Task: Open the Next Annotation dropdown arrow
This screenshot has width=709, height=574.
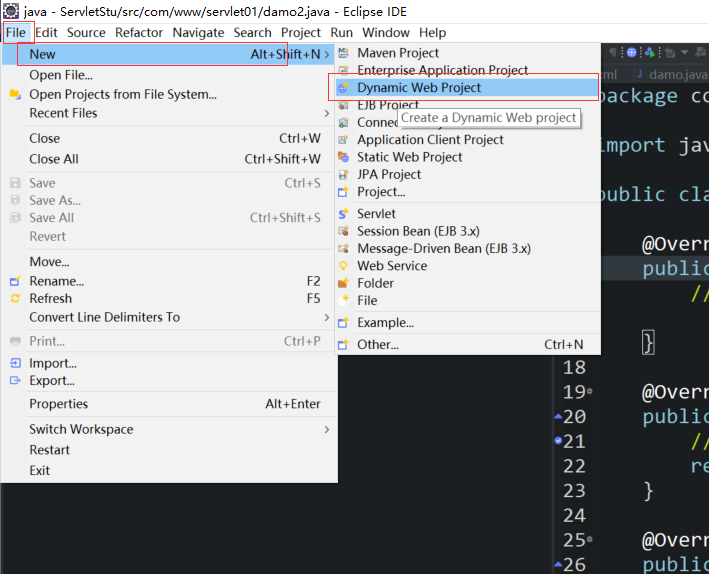Action: click(685, 52)
